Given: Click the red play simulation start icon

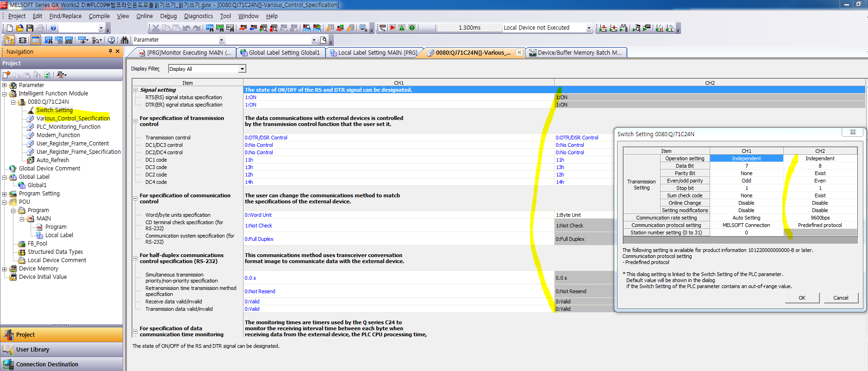Looking at the screenshot, I should [x=393, y=28].
